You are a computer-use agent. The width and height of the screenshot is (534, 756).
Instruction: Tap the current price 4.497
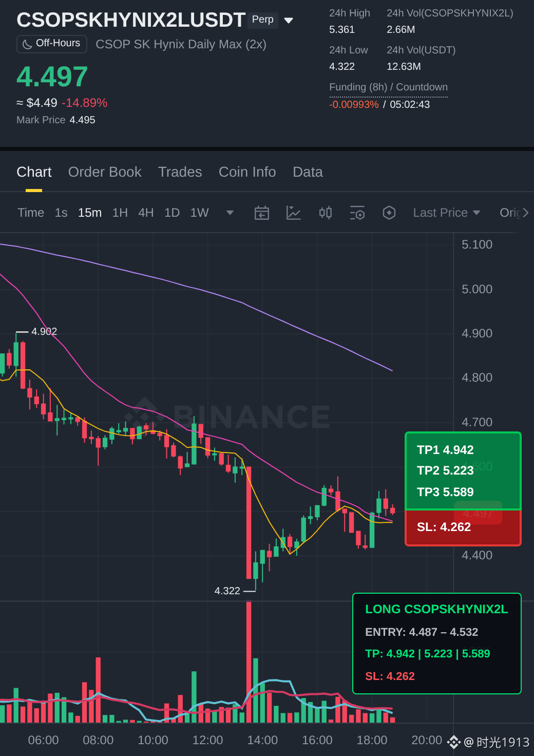tap(52, 77)
